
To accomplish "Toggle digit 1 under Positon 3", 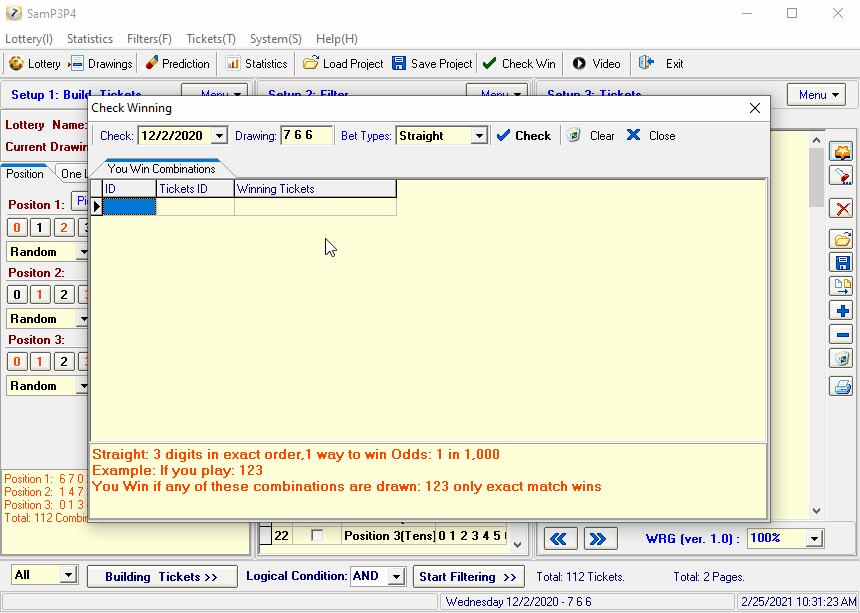I will [40, 361].
